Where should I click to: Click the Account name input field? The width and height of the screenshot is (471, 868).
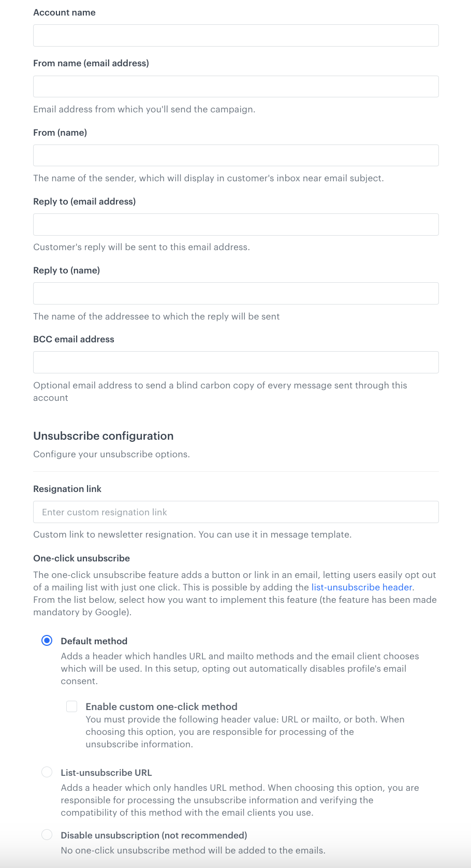pos(236,35)
